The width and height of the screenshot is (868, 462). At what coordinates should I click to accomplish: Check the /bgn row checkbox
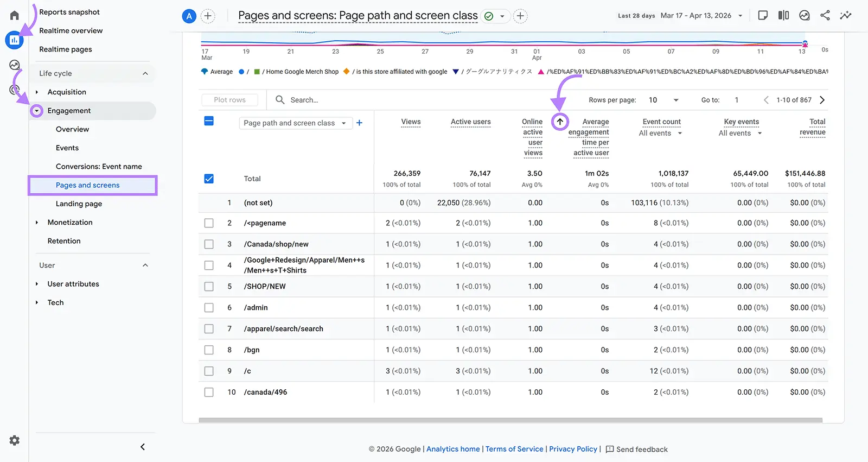[x=209, y=350]
